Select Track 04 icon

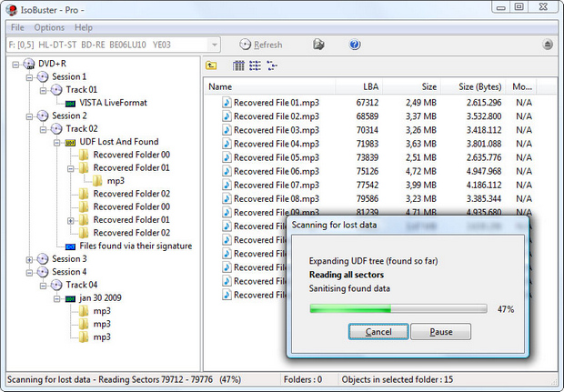(x=56, y=285)
